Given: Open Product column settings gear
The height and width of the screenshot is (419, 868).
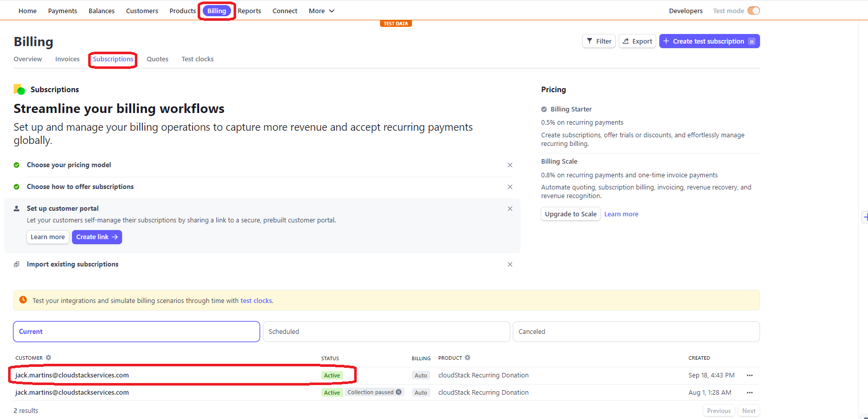Looking at the screenshot, I should [x=468, y=358].
